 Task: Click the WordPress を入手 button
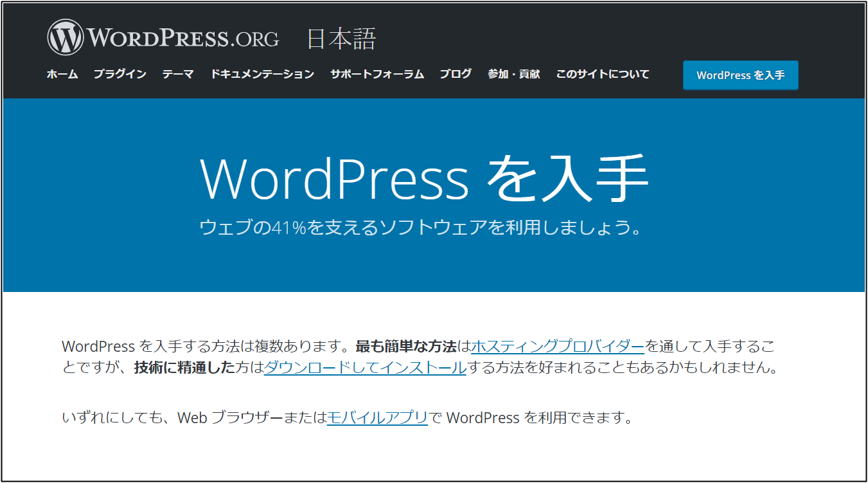pos(741,75)
